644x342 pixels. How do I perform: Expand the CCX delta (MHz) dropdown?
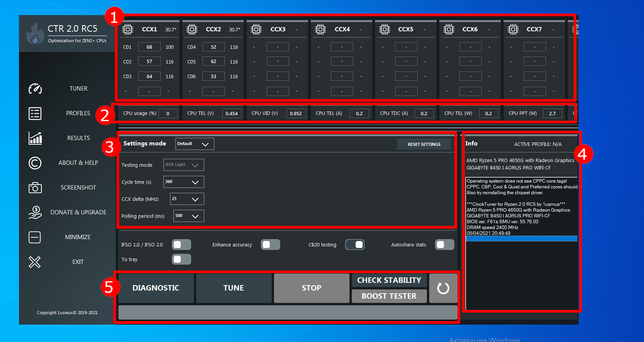coord(187,199)
